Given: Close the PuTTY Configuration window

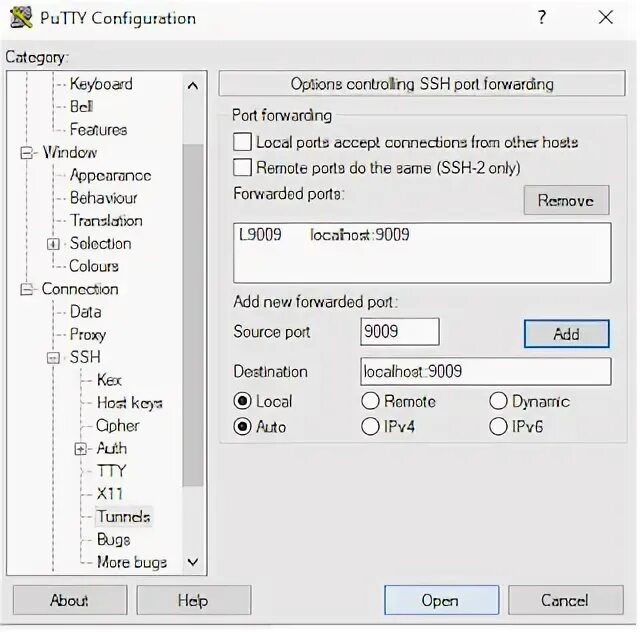Looking at the screenshot, I should click(605, 17).
